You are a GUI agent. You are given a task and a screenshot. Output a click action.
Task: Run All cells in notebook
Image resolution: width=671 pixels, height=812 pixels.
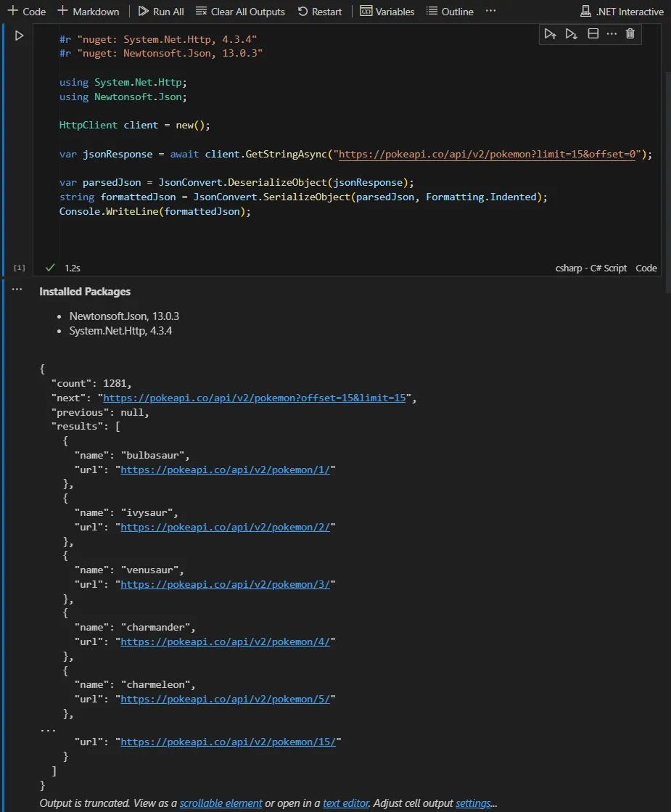(x=160, y=12)
